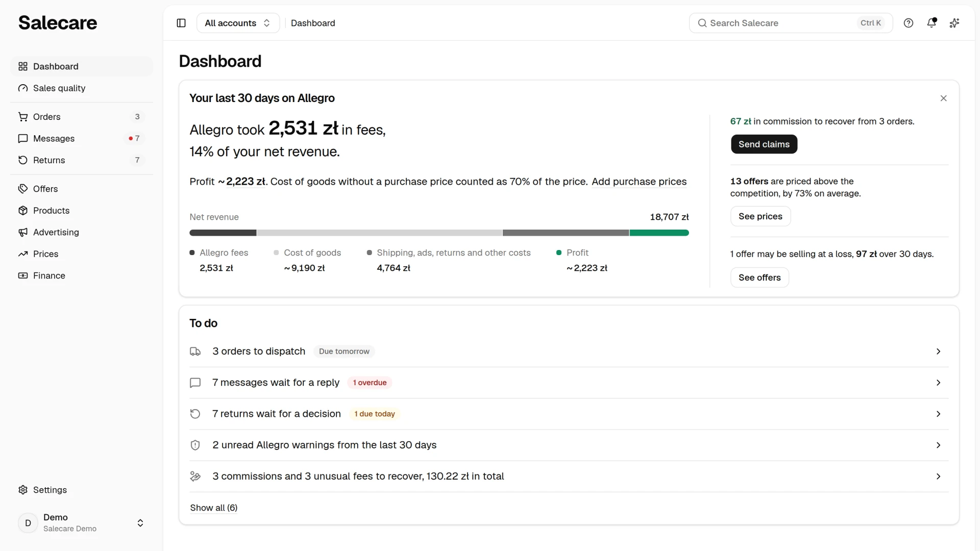
Task: Click the Orders cart icon
Action: coord(23,117)
